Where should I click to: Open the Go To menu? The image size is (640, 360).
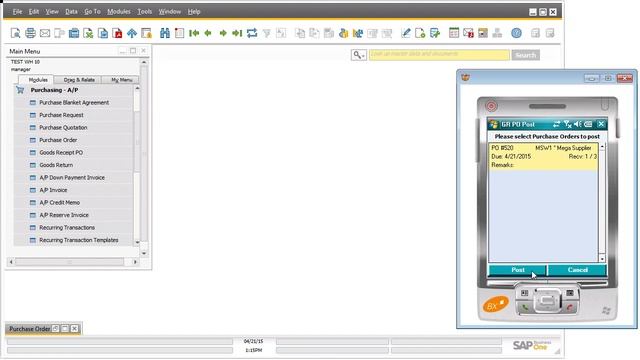tap(92, 11)
